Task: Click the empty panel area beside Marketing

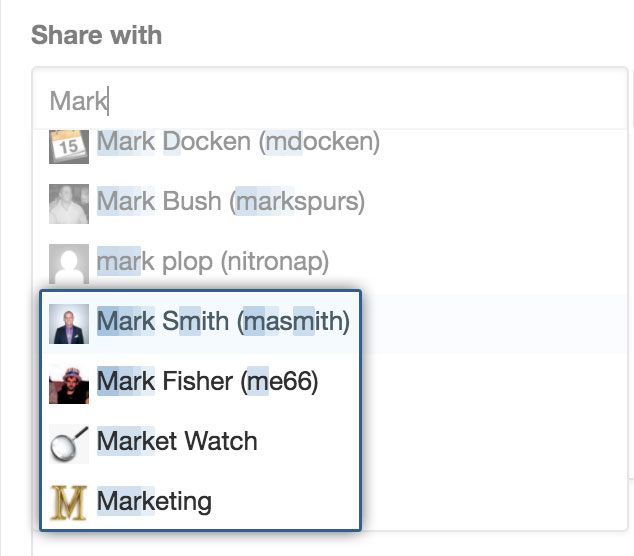Action: click(493, 501)
